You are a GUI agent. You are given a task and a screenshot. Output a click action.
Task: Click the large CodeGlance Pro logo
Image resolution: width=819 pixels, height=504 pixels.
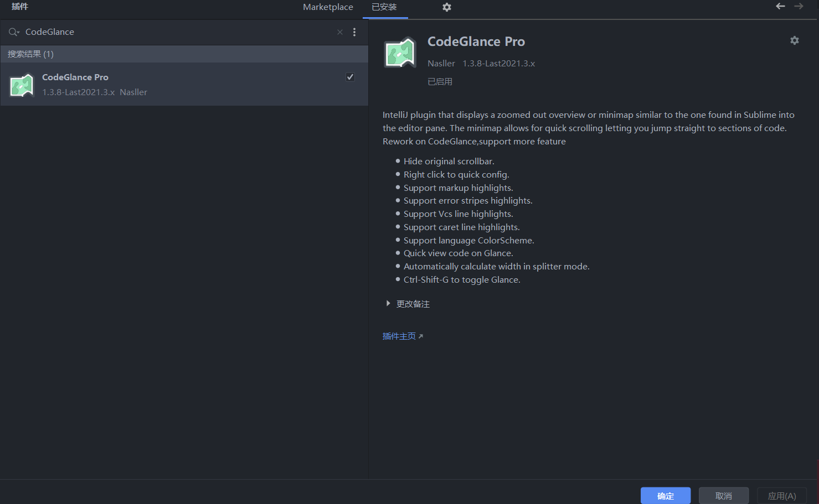(400, 53)
